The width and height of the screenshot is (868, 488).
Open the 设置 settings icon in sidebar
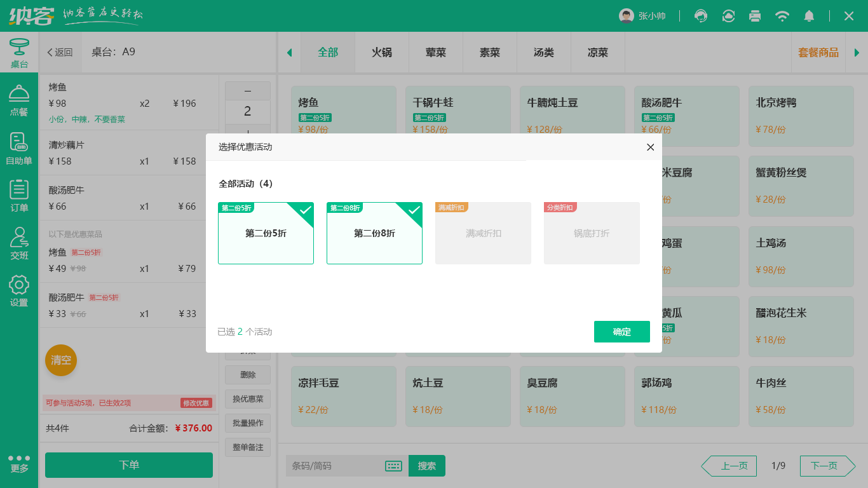[x=19, y=291]
